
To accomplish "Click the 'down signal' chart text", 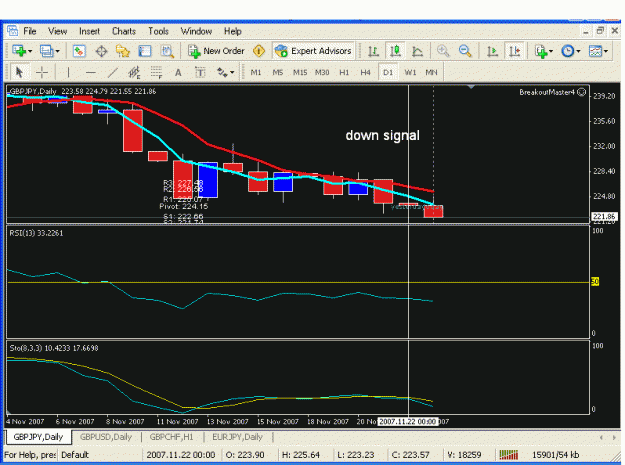I will pyautogui.click(x=382, y=135).
